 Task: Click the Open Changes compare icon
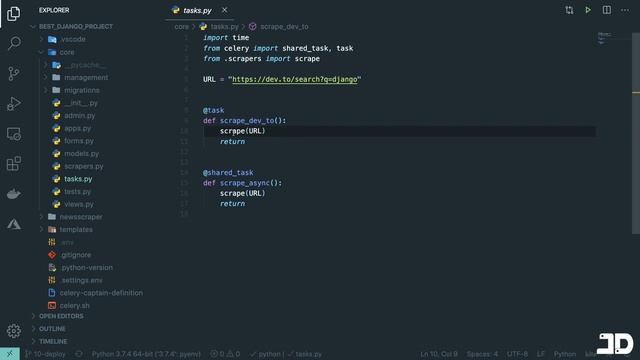tap(569, 10)
